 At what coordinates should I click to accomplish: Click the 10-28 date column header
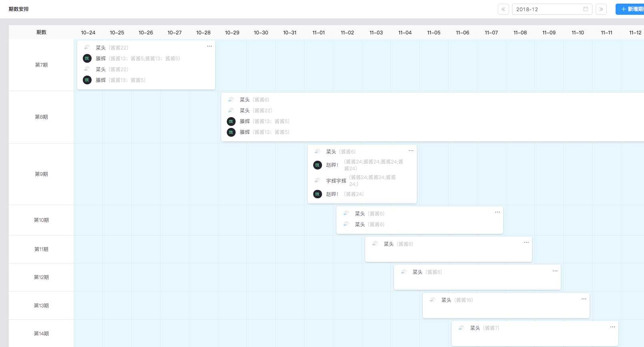[203, 32]
